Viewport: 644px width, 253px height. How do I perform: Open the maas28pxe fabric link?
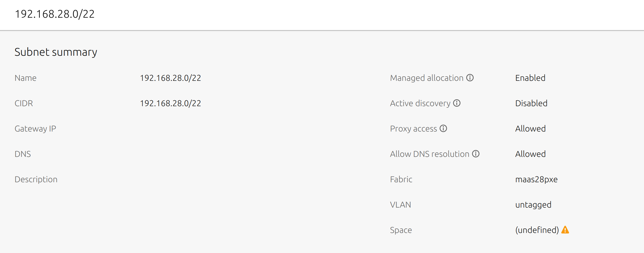pos(536,179)
